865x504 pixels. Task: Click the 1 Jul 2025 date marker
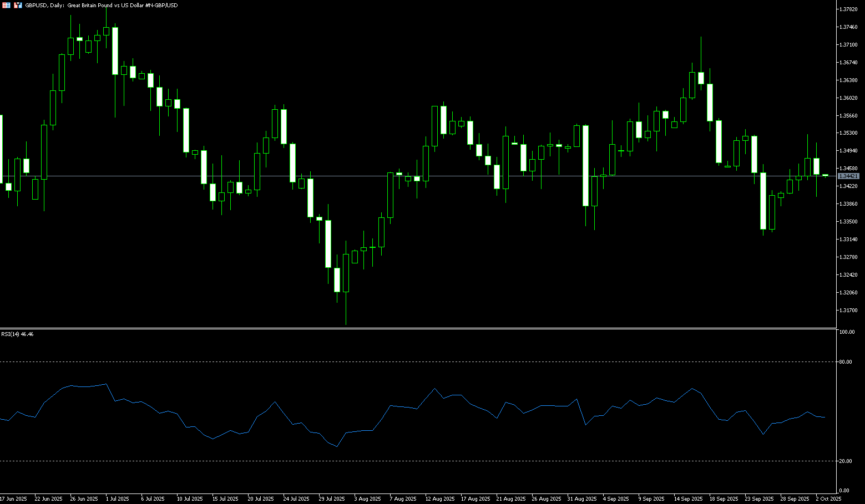pos(117,499)
